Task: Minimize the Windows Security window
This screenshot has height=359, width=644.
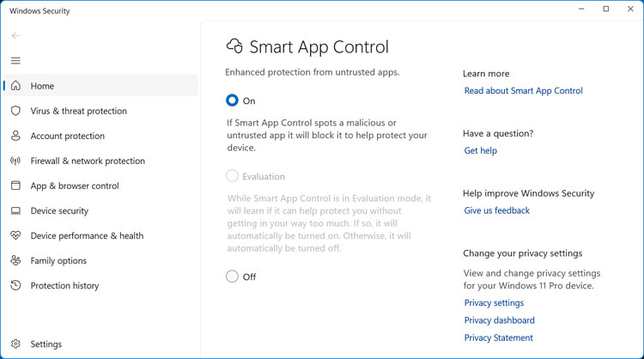Action: 581,9
